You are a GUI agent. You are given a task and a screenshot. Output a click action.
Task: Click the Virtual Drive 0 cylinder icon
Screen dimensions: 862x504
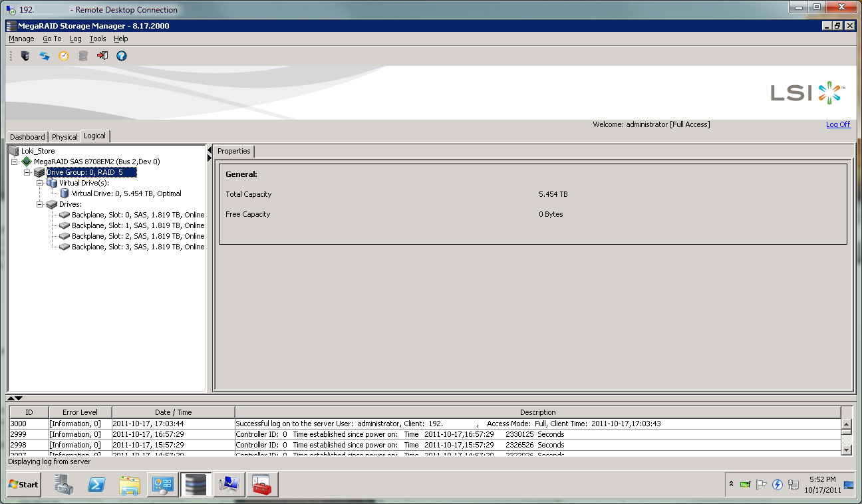click(x=65, y=193)
